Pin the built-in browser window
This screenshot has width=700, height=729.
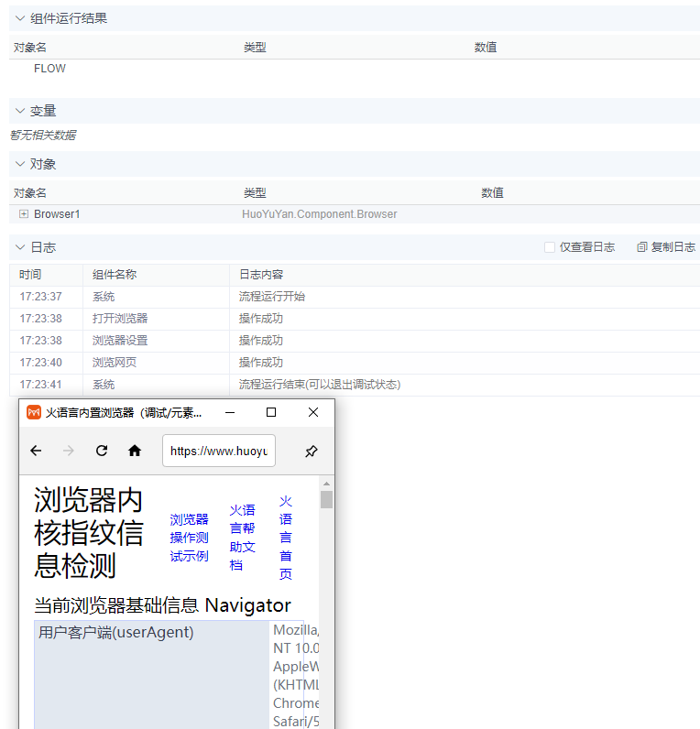point(312,451)
